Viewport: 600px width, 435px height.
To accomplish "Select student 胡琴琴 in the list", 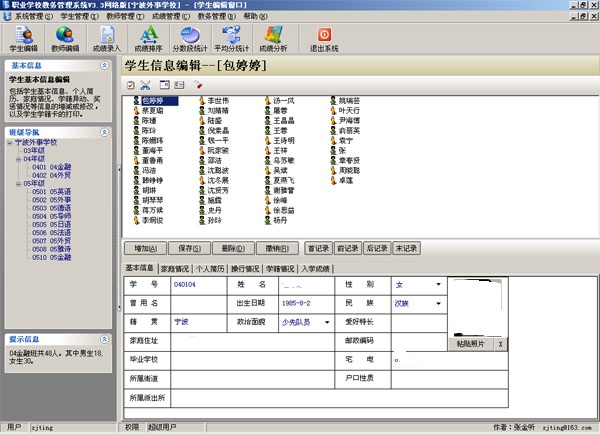I will (x=148, y=200).
